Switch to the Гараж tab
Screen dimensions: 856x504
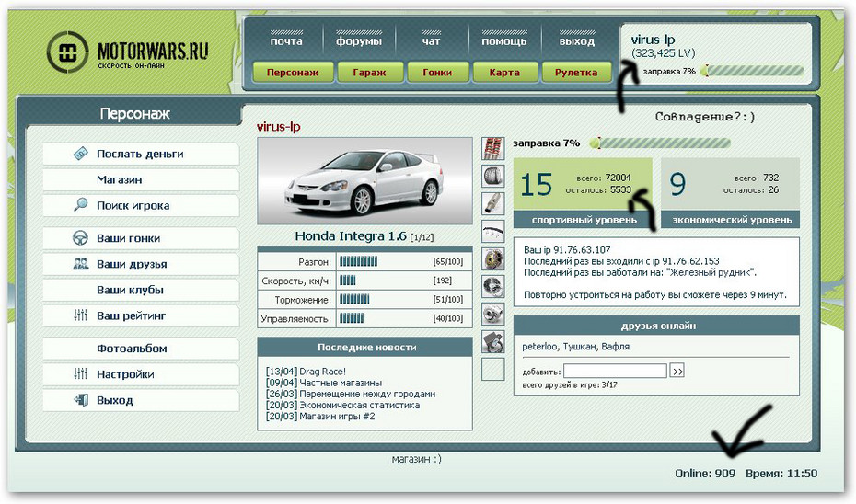click(370, 72)
